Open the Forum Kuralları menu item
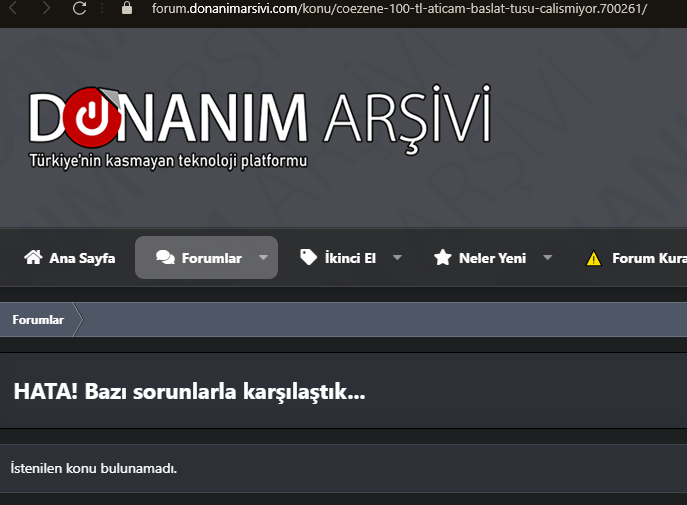 pos(649,258)
